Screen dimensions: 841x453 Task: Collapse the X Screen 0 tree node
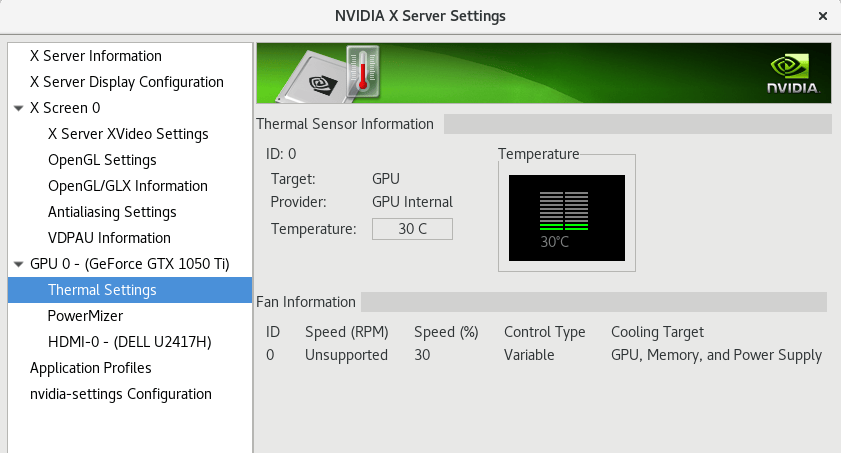tap(19, 108)
